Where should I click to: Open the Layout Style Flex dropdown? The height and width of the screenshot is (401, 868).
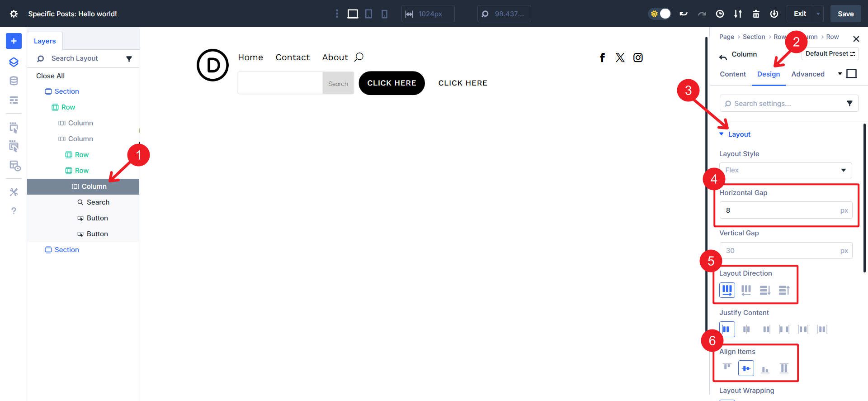pyautogui.click(x=785, y=170)
